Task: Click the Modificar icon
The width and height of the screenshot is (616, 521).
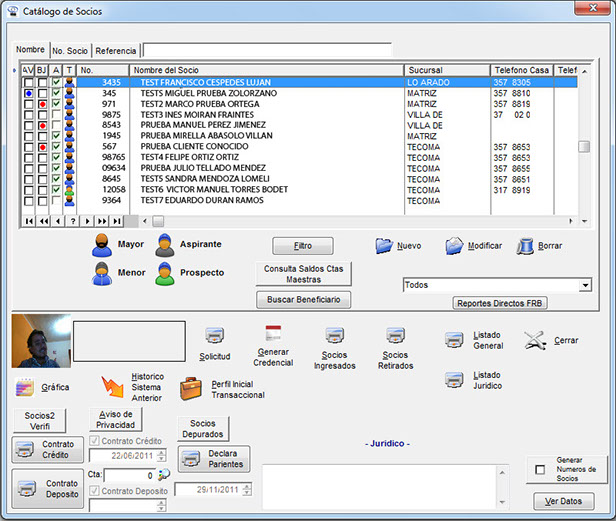Action: click(x=455, y=245)
